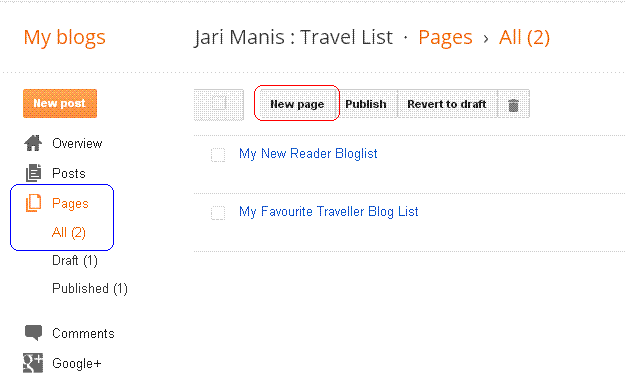The width and height of the screenshot is (626, 380).
Task: Click the trash delete icon in toolbar
Action: (513, 105)
